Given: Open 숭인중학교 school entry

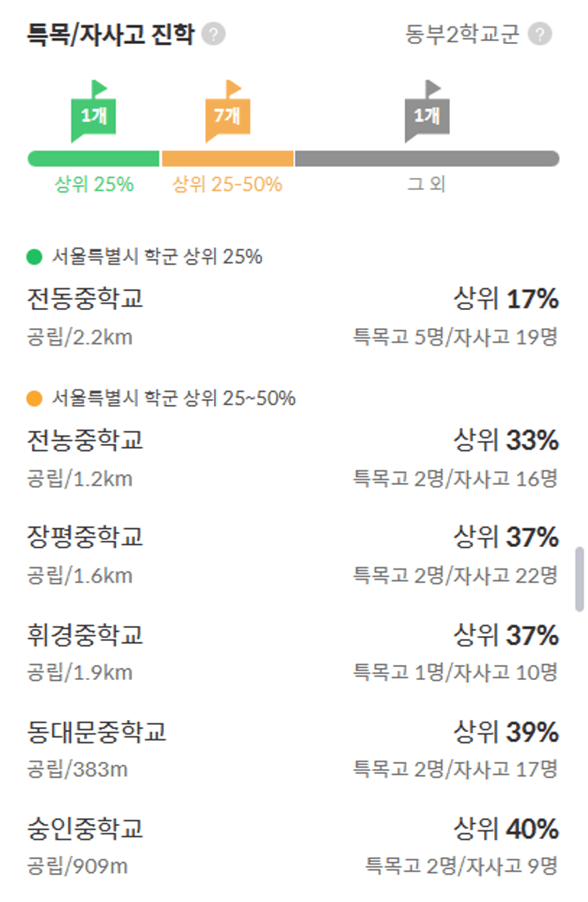Looking at the screenshot, I should point(292,846).
